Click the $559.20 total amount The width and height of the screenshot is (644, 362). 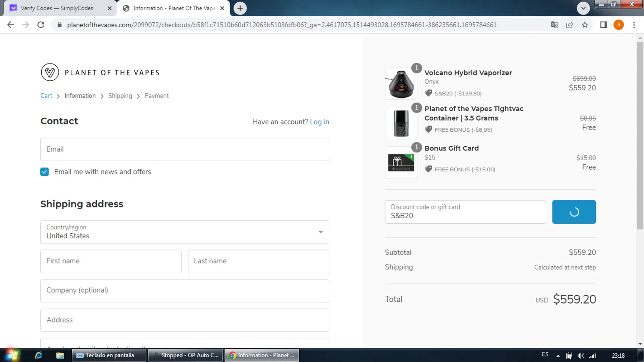click(574, 299)
